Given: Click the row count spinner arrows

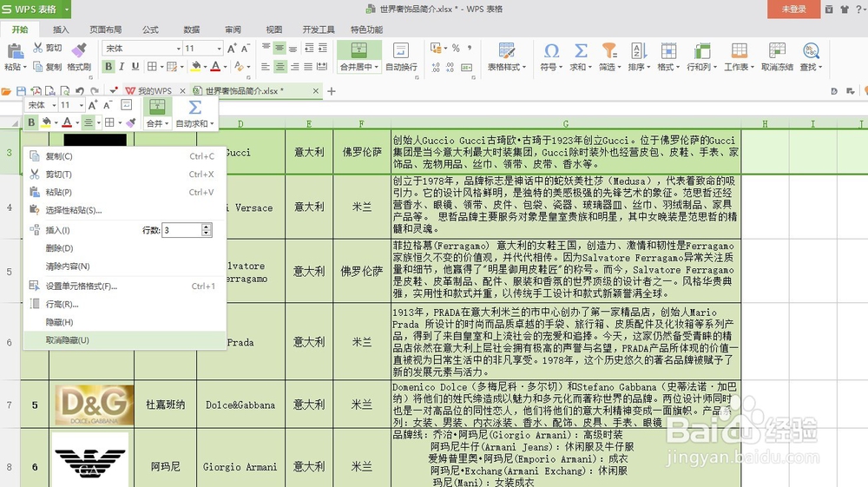Looking at the screenshot, I should [207, 230].
